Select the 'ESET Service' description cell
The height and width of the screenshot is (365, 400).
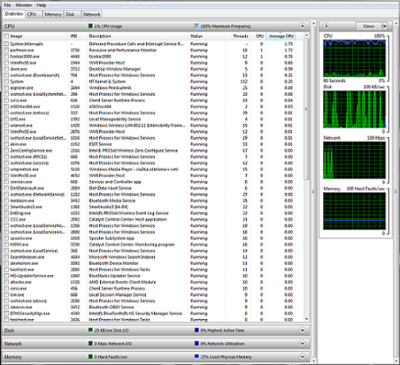(x=100, y=144)
